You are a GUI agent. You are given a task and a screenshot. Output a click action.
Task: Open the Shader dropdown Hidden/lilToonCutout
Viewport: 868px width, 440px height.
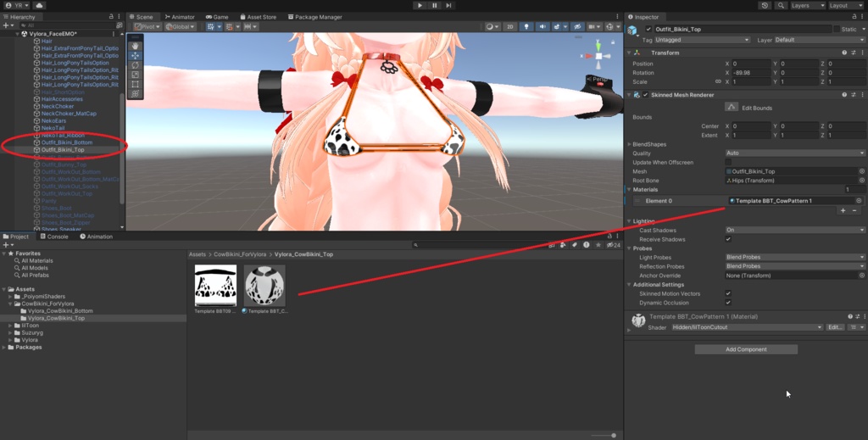coord(747,327)
